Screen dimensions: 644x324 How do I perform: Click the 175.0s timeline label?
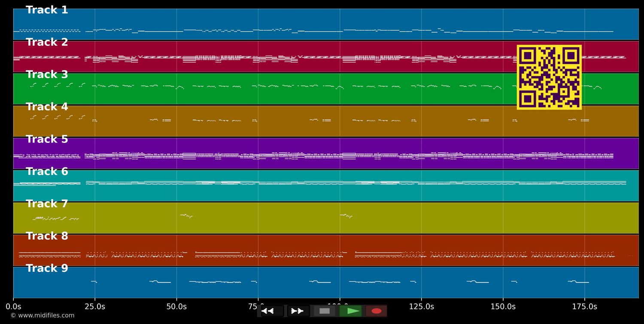tap(584, 306)
